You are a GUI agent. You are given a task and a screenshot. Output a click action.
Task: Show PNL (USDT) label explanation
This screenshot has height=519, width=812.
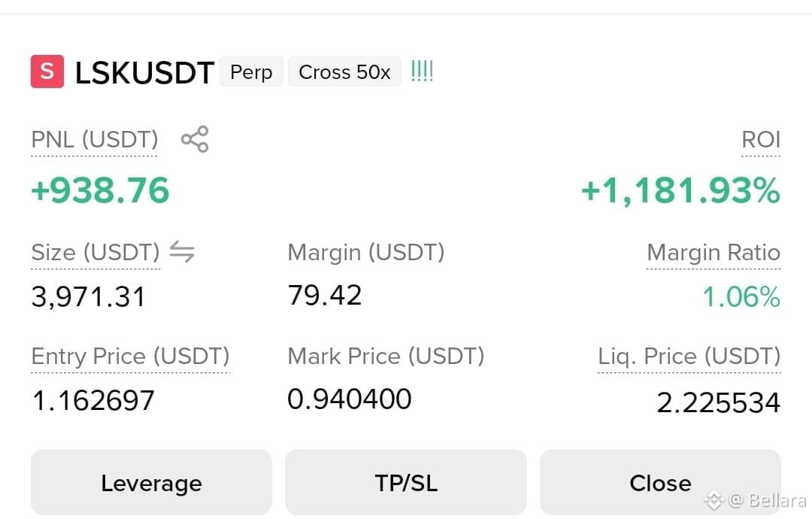click(94, 140)
